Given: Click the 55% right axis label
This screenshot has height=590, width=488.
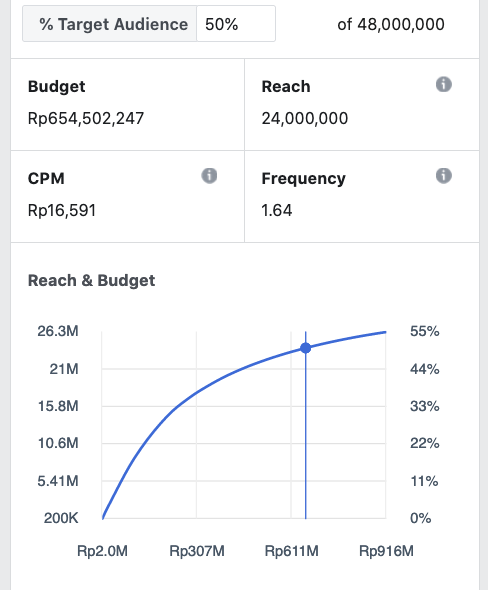Looking at the screenshot, I should click(425, 331).
